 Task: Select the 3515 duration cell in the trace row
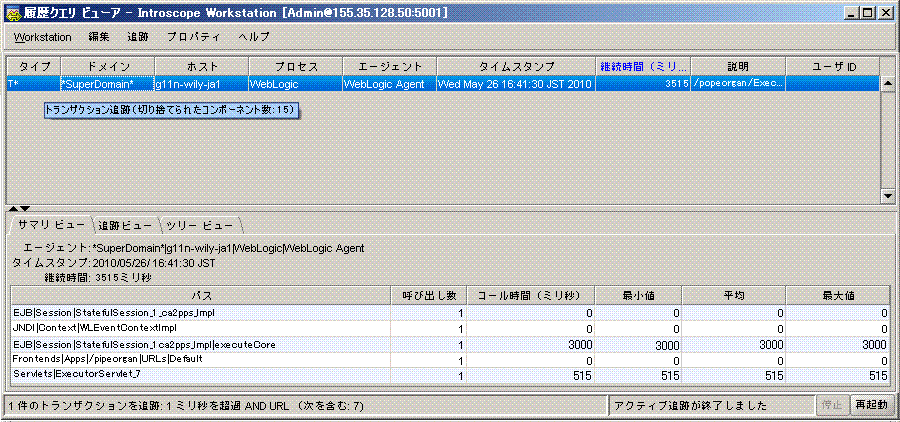click(643, 84)
